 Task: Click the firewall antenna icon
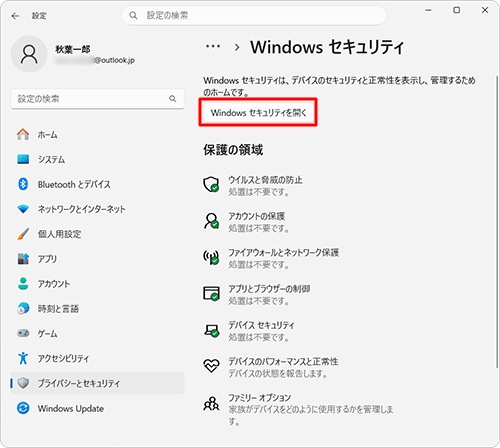pos(211,257)
